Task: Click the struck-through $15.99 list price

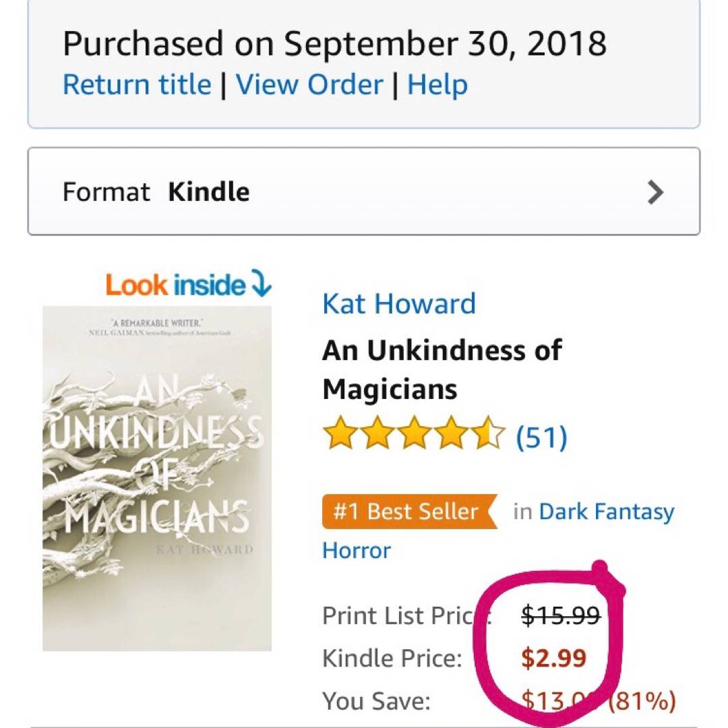Action: tap(561, 615)
